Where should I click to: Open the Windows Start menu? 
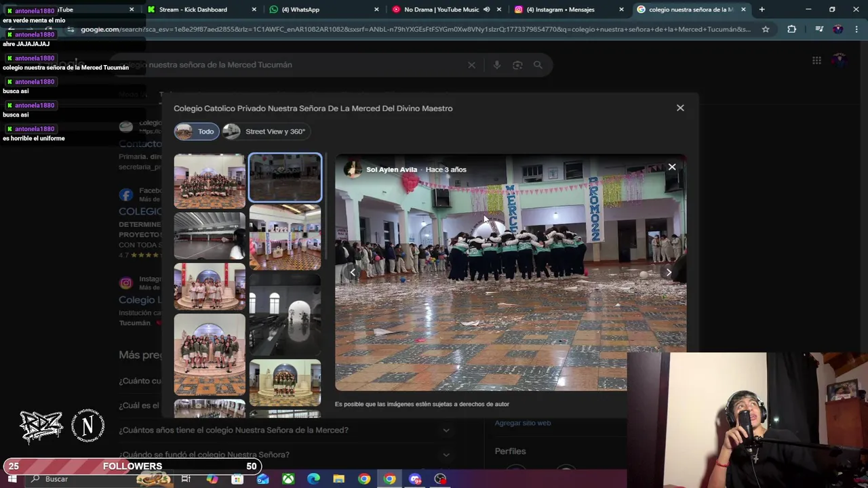point(12,479)
